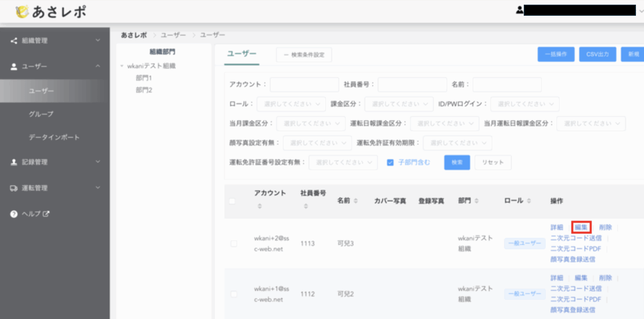Screen dimensions: 644x319
Task: Open データインポート in the sidebar menu
Action: coord(54,137)
